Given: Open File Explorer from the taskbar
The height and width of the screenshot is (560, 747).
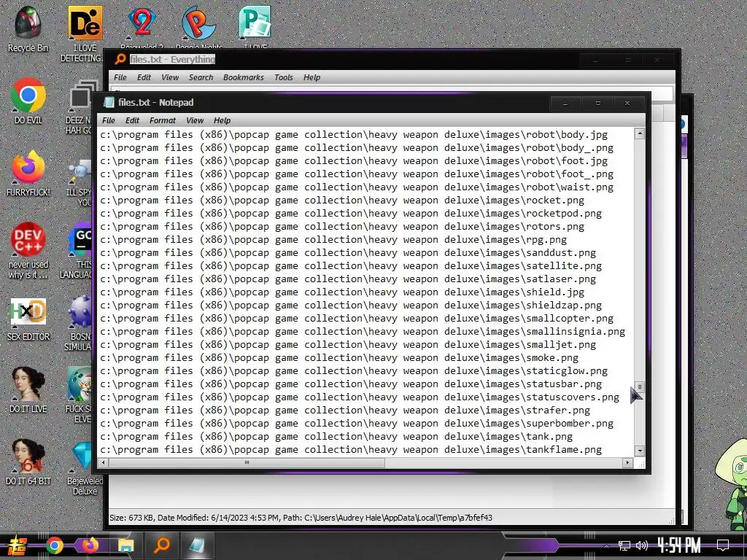Looking at the screenshot, I should (125, 545).
